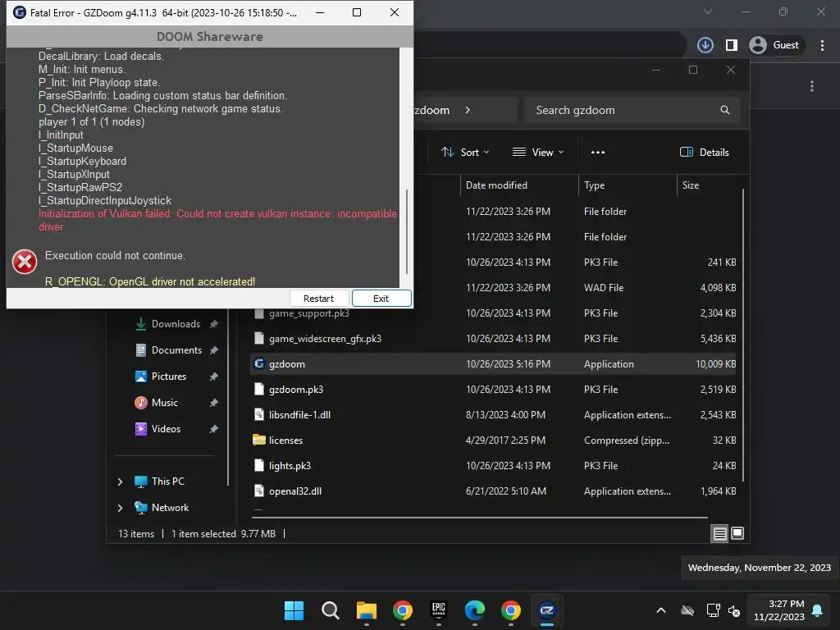This screenshot has height=630, width=840.
Task: Expand the This PC tree node
Action: [120, 482]
